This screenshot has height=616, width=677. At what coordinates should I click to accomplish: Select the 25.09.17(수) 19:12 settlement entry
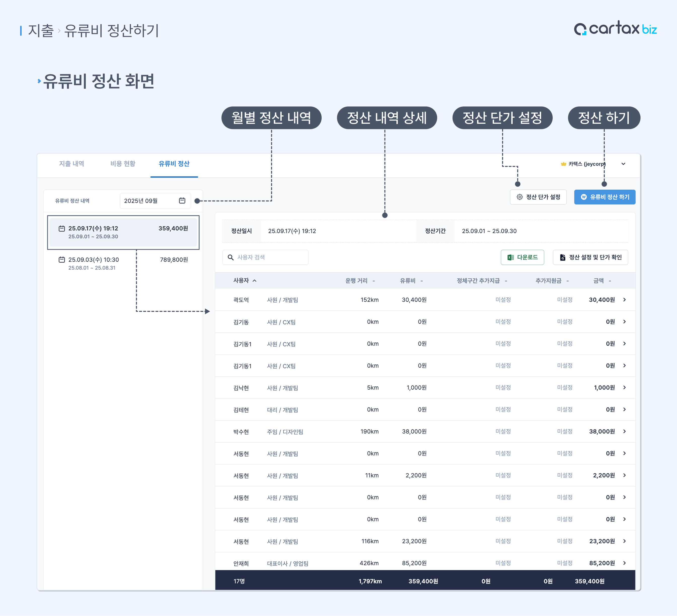click(x=123, y=232)
